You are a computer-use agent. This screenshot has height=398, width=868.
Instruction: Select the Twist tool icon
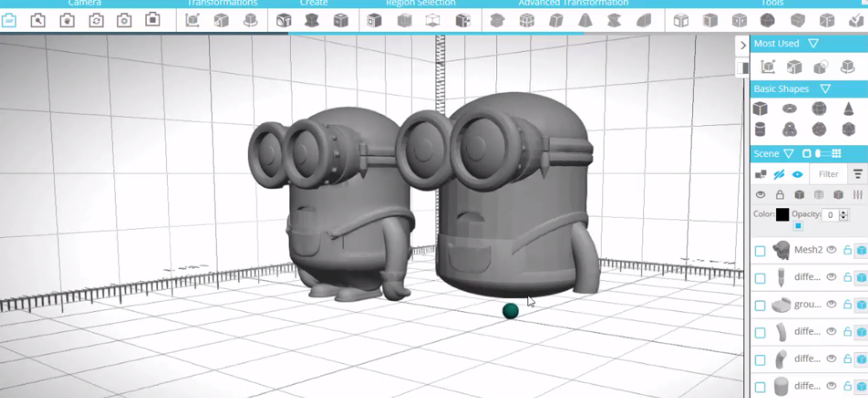(614, 21)
